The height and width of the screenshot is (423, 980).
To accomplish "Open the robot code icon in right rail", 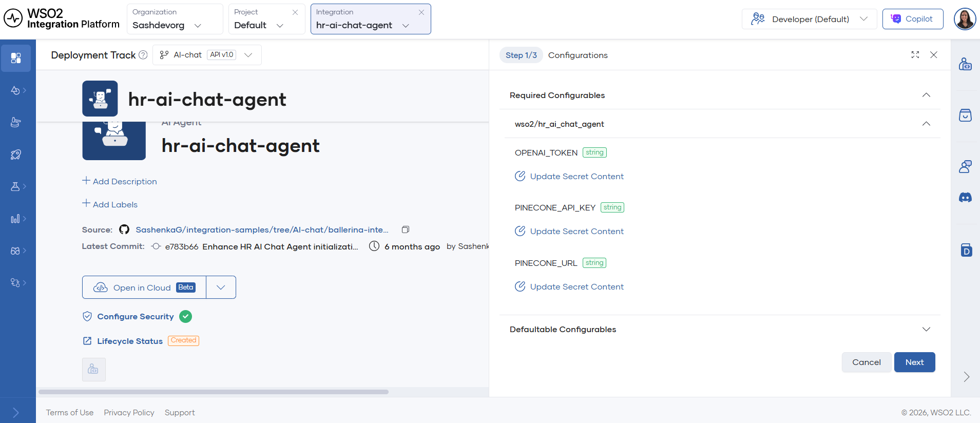I will pyautogui.click(x=966, y=64).
